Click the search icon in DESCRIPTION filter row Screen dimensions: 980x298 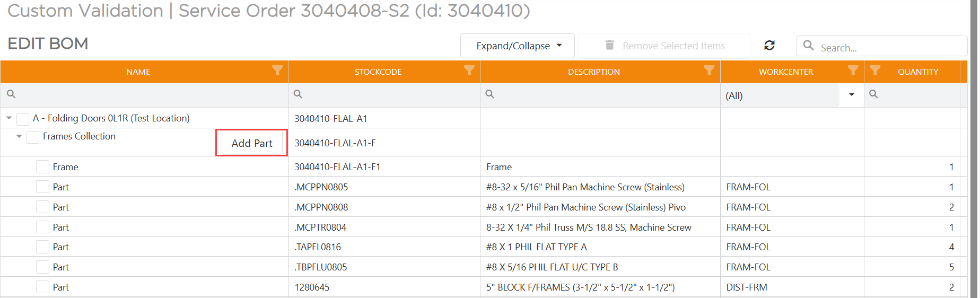click(x=490, y=94)
